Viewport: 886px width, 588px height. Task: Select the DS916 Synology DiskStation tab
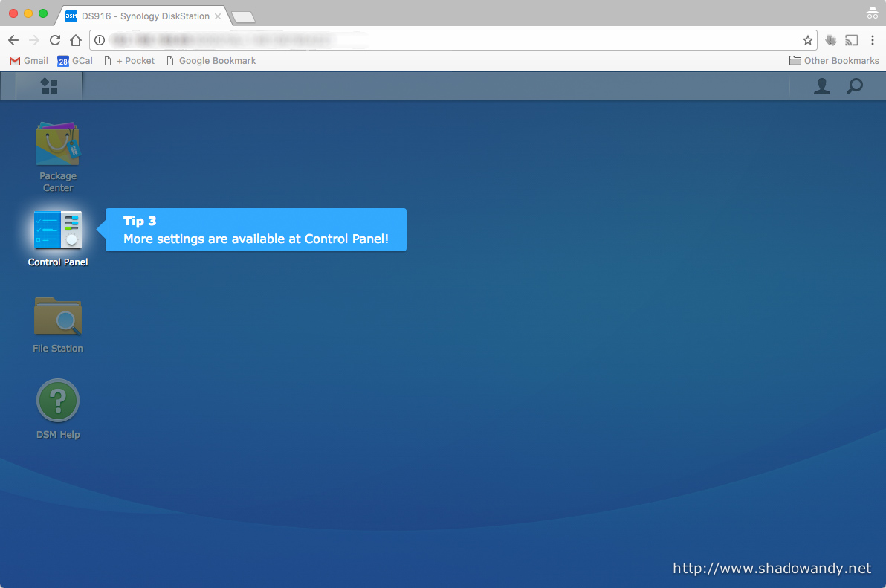144,16
